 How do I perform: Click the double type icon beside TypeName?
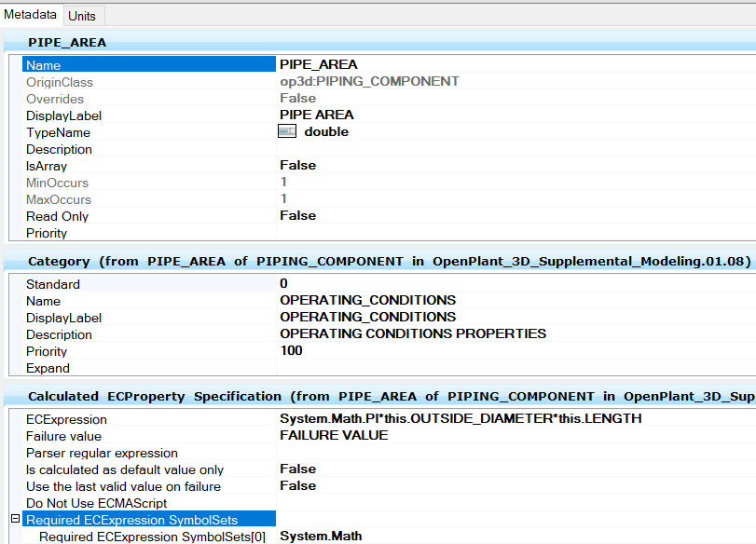tap(287, 131)
